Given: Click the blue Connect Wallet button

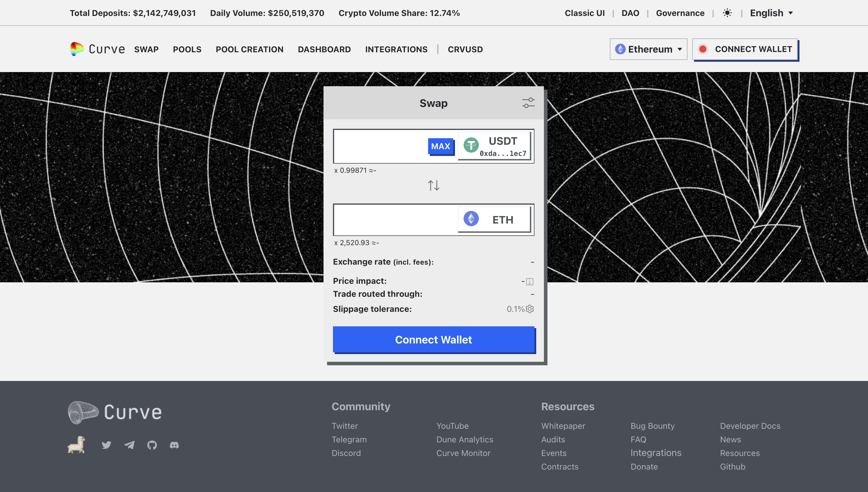Looking at the screenshot, I should pyautogui.click(x=434, y=340).
